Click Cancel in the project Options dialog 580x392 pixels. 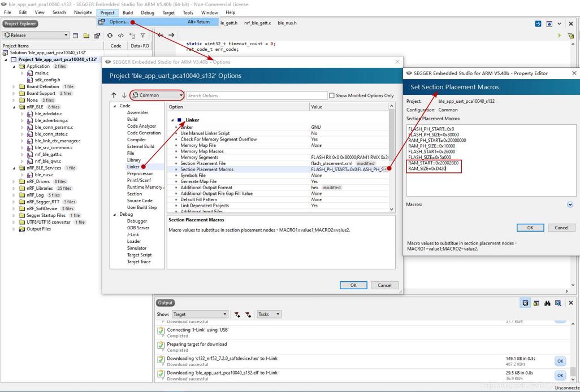384,285
